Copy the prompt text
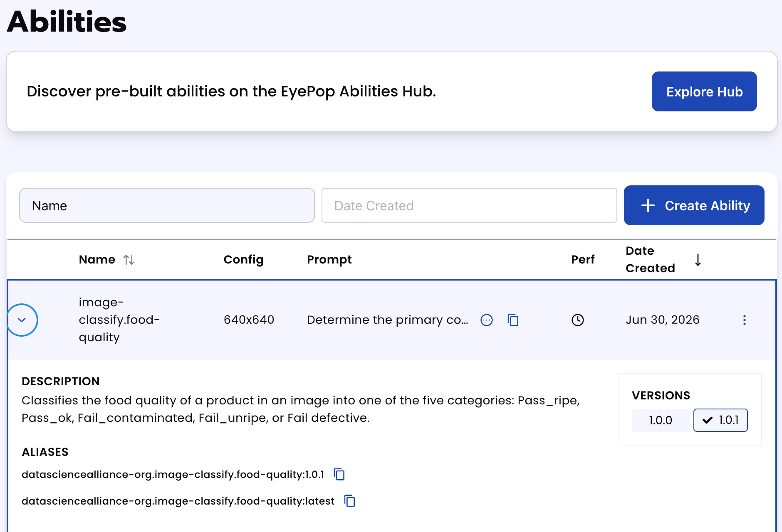The image size is (782, 532). click(x=513, y=320)
